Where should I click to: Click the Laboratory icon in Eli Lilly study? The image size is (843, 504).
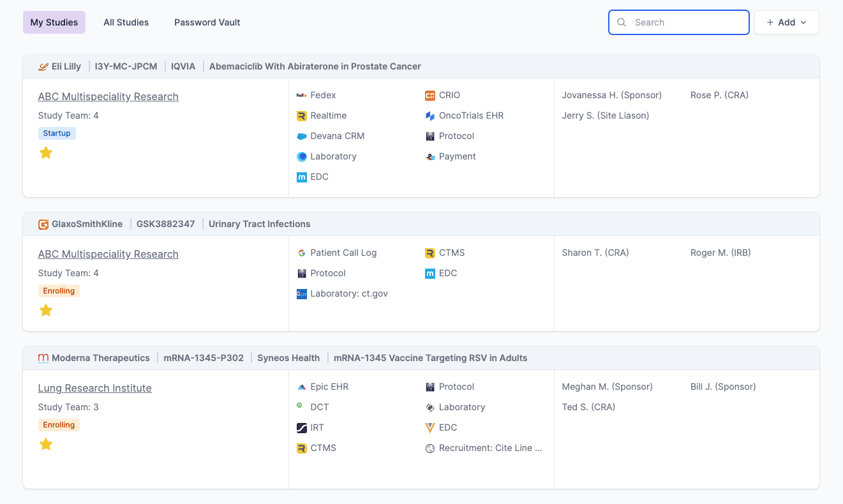click(302, 156)
